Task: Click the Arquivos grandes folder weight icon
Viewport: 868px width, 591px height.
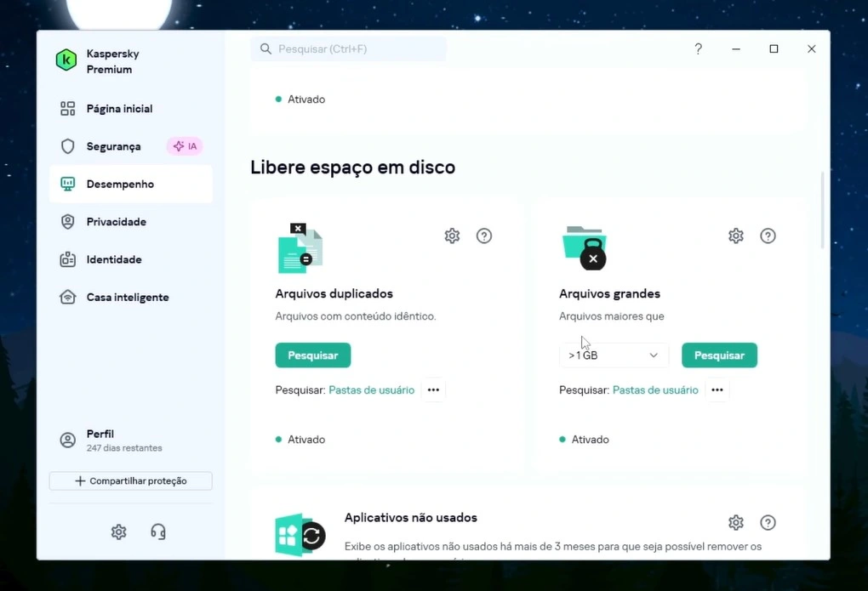Action: [585, 248]
